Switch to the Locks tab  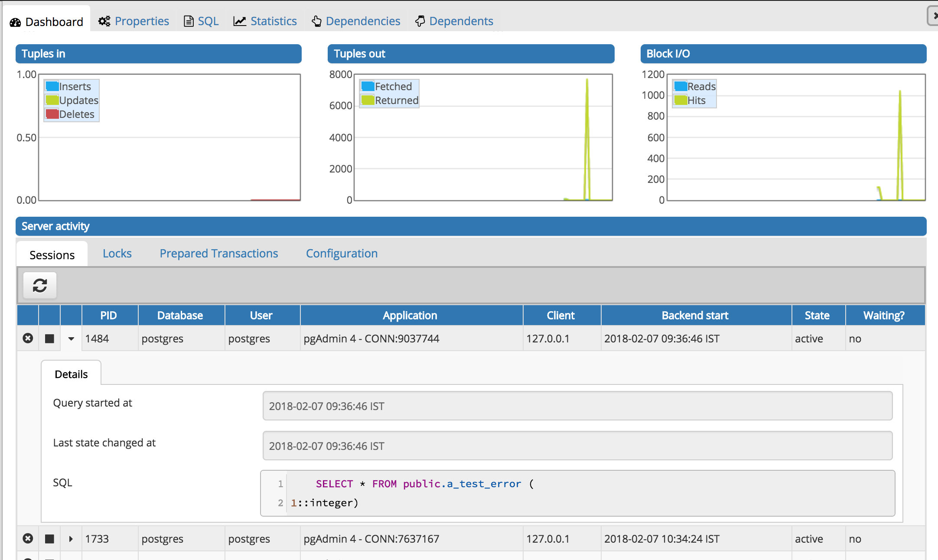(117, 254)
